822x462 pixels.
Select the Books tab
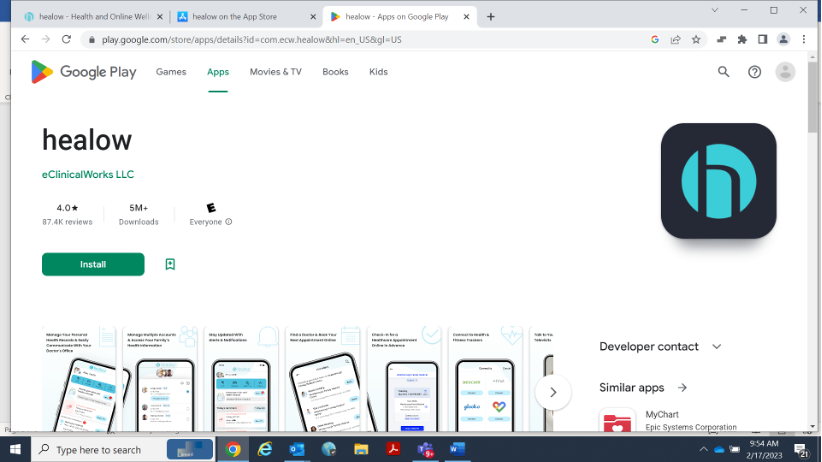click(335, 72)
